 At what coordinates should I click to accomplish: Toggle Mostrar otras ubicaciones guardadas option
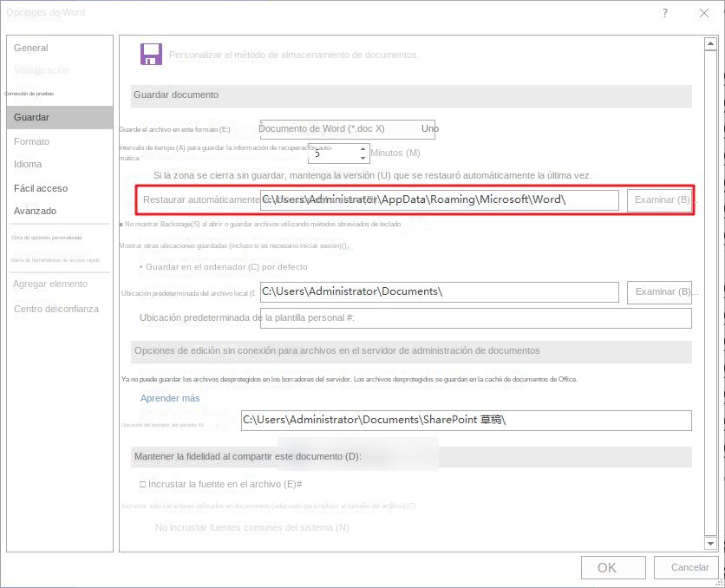coord(234,246)
